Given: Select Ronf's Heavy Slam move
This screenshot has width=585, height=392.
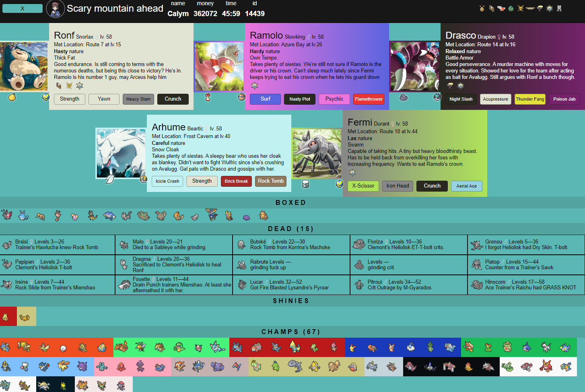Looking at the screenshot, I should (x=138, y=99).
